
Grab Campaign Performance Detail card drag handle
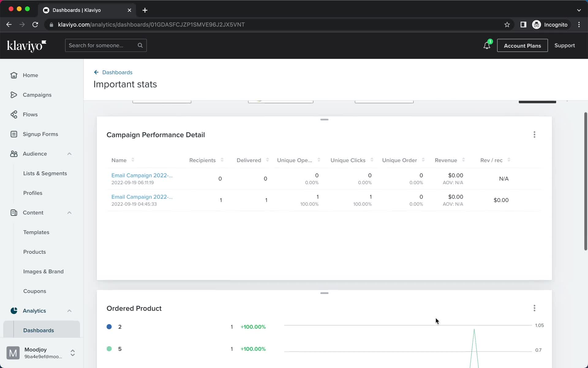[324, 120]
